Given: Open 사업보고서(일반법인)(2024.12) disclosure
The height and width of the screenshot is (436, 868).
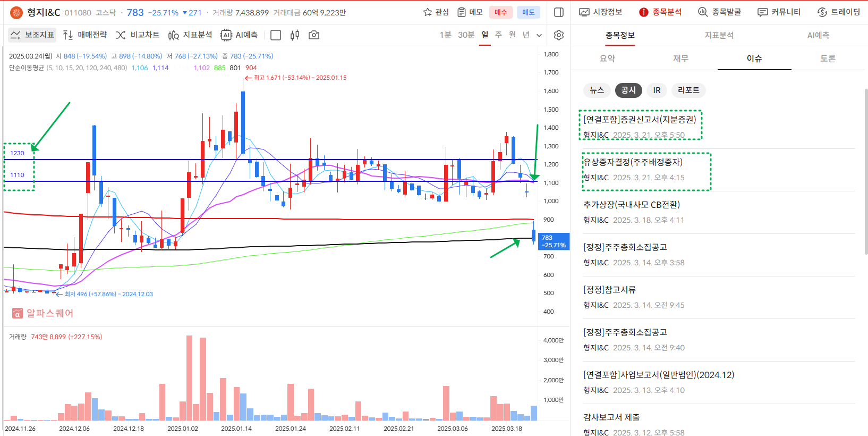Looking at the screenshot, I should pyautogui.click(x=659, y=375).
